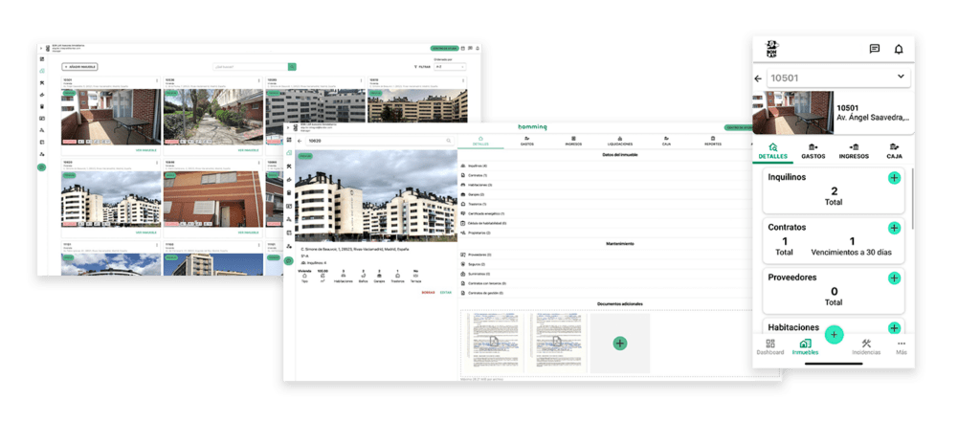This screenshot has height=422, width=980.
Task: Open first document thumbnail in Documentos adicionales
Action: (x=494, y=344)
